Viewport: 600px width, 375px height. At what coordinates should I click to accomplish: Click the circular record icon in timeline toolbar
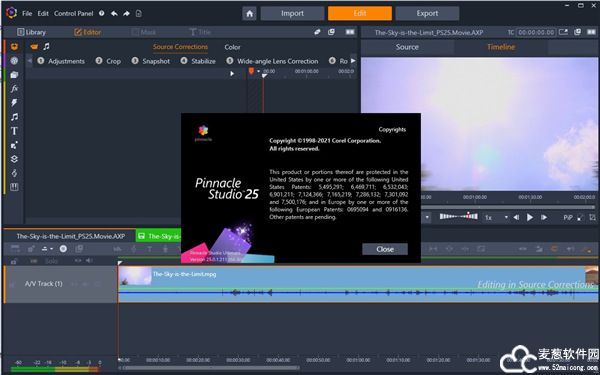(63, 249)
